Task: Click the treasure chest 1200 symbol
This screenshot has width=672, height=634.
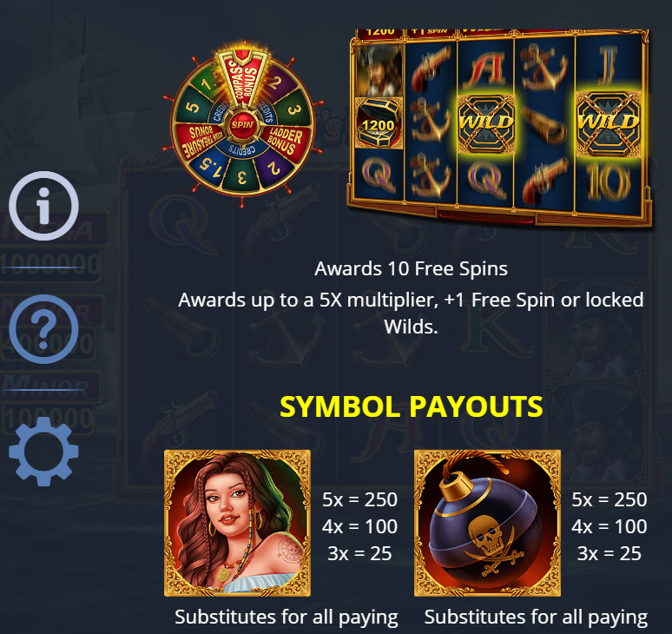Action: [379, 123]
